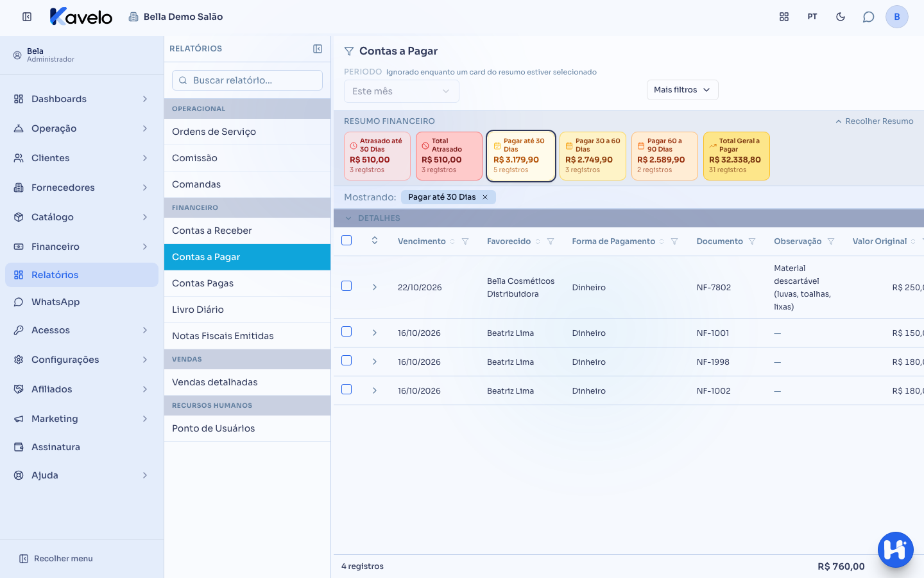Expand the Dashboards menu
This screenshot has height=578, width=924.
[x=81, y=99]
